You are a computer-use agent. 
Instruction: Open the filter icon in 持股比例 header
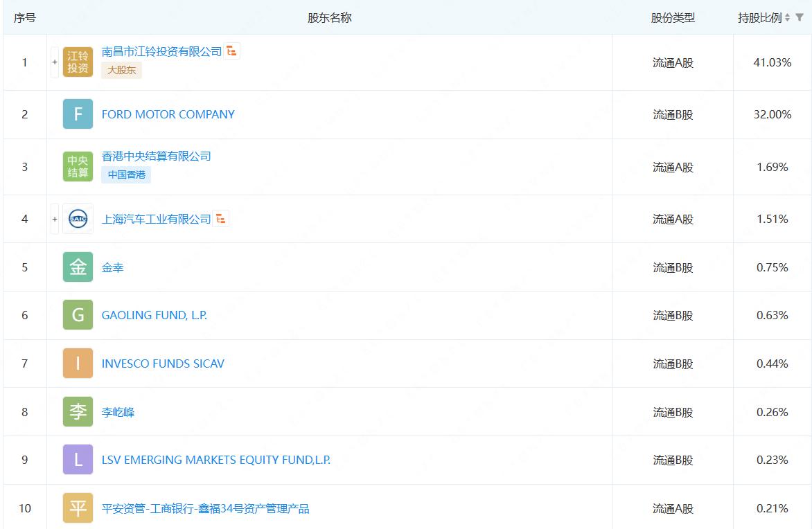[800, 17]
